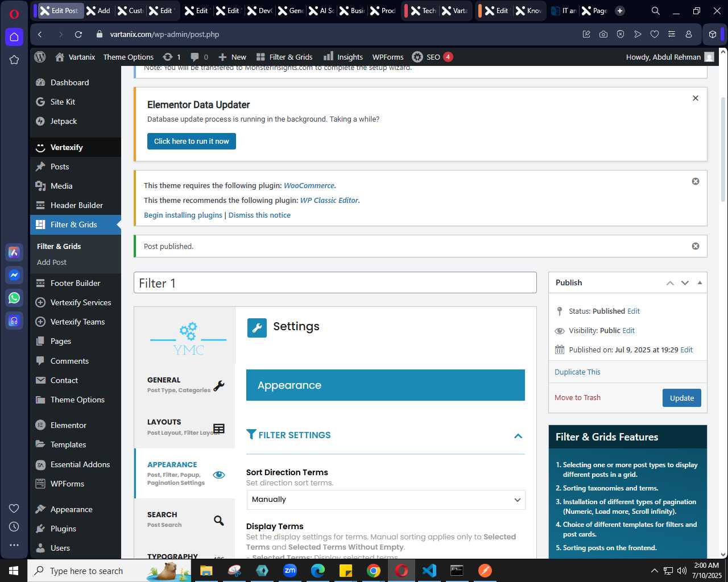The image size is (728, 582).
Task: Take a snapshot with camera icon
Action: point(603,35)
